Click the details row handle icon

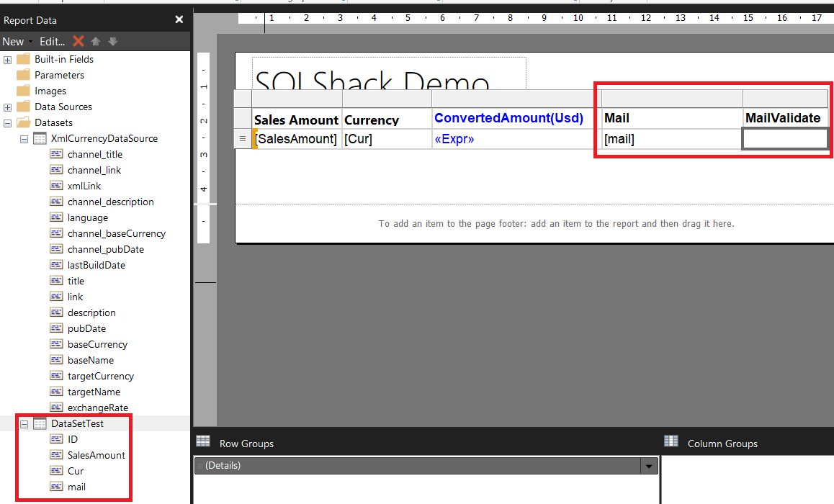click(x=243, y=139)
